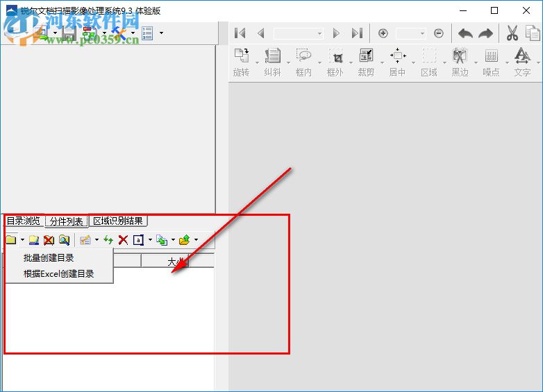543x392 pixels.
Task: Open the zoom percentage combo box
Action: point(410,33)
